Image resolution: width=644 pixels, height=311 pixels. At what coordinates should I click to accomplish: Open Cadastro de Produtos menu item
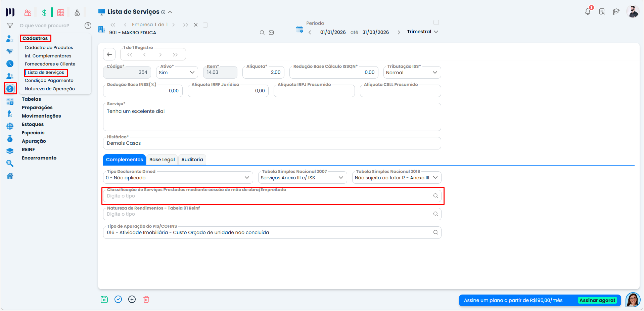tap(49, 47)
